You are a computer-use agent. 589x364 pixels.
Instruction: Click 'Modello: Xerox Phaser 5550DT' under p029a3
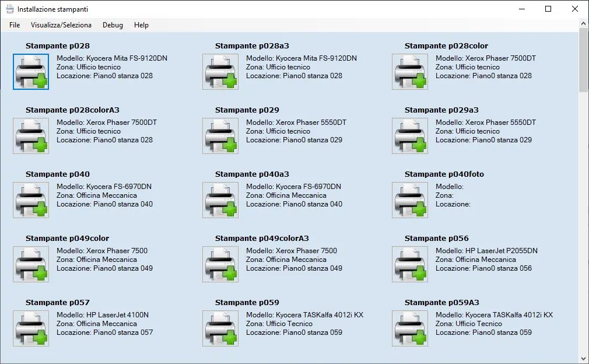[x=486, y=123]
